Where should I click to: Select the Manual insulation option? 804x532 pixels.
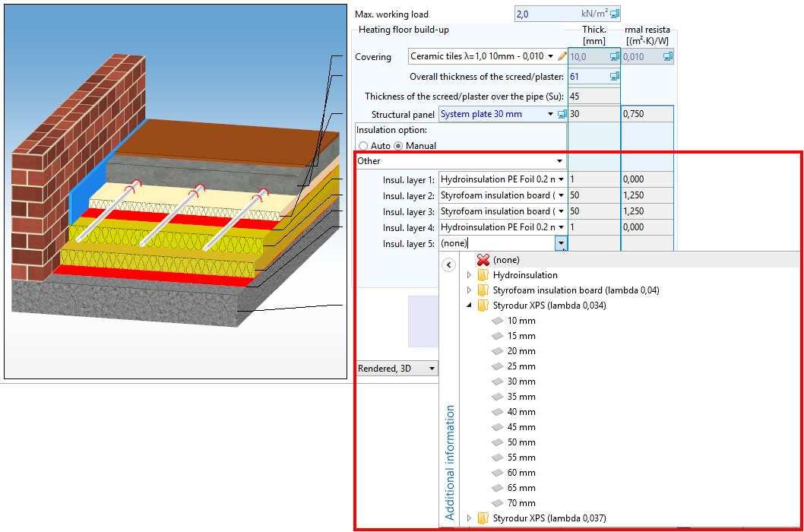[398, 146]
